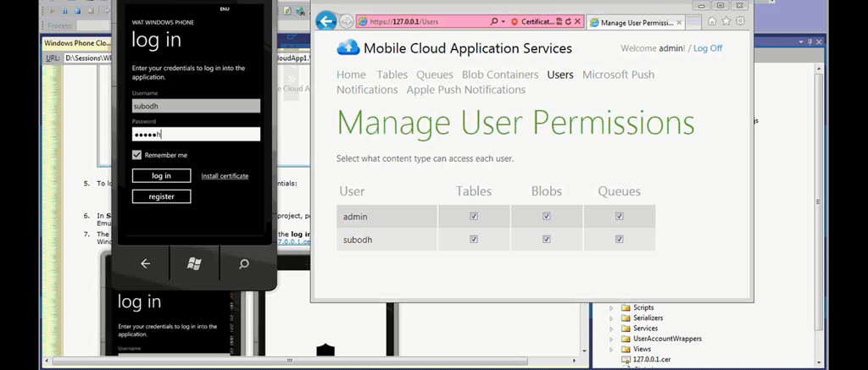Expand the UserAccountWrappers folder node
The height and width of the screenshot is (370, 868).
pos(611,339)
